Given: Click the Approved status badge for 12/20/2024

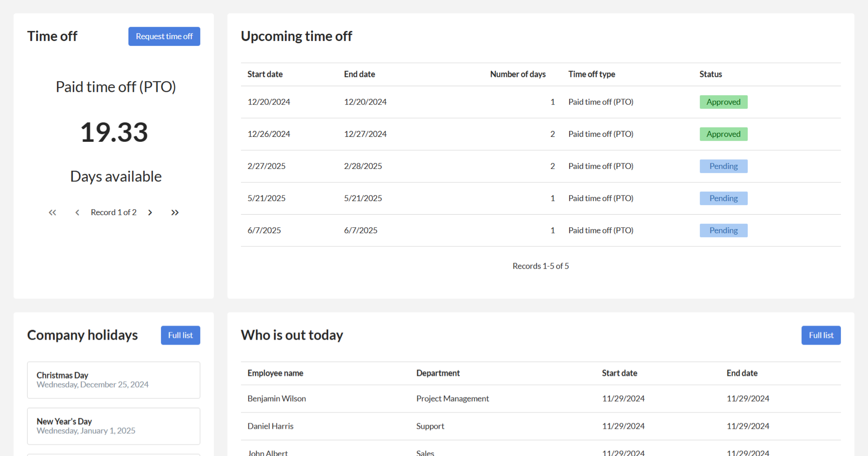Looking at the screenshot, I should [723, 102].
